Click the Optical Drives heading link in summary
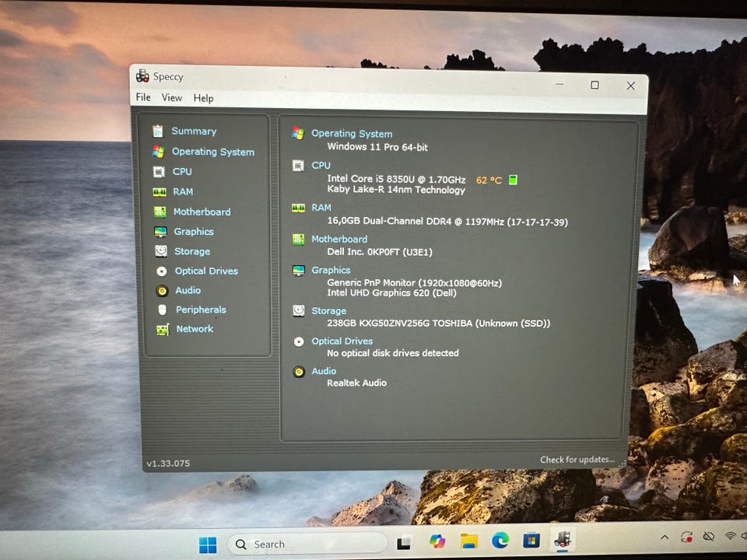747x560 pixels. point(342,341)
